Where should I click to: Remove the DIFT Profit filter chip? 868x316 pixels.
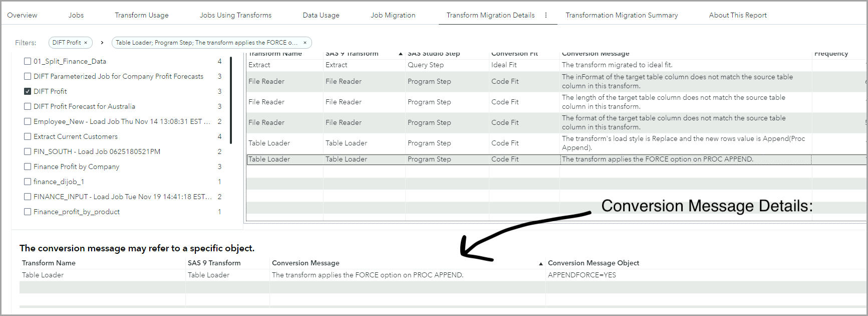click(86, 43)
